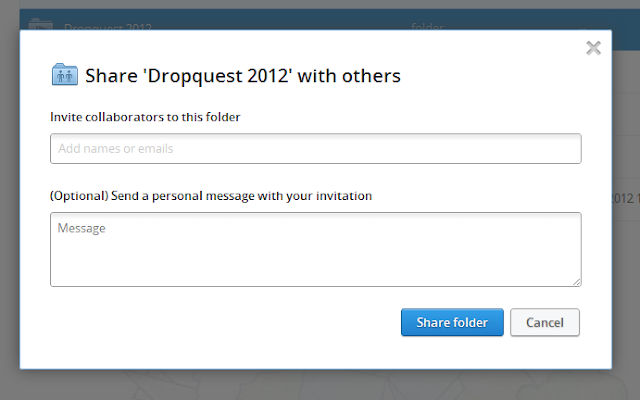640x400 pixels.
Task: Click the Invite collaborators to this folder label
Action: [145, 117]
